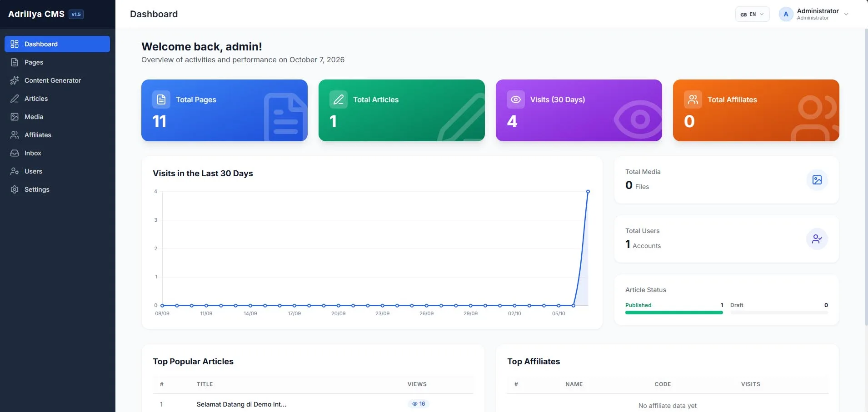Click 'No affiliate data yet' message
The height and width of the screenshot is (412, 868).
tap(667, 406)
